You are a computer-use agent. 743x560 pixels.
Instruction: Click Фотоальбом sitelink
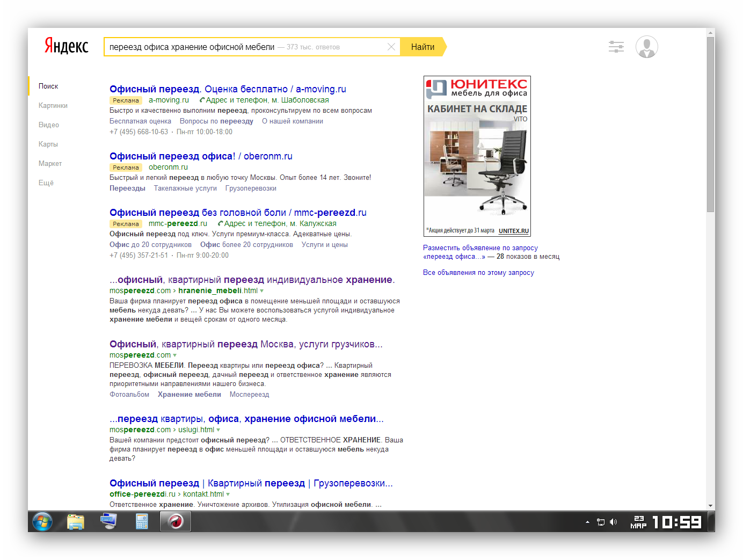129,395
